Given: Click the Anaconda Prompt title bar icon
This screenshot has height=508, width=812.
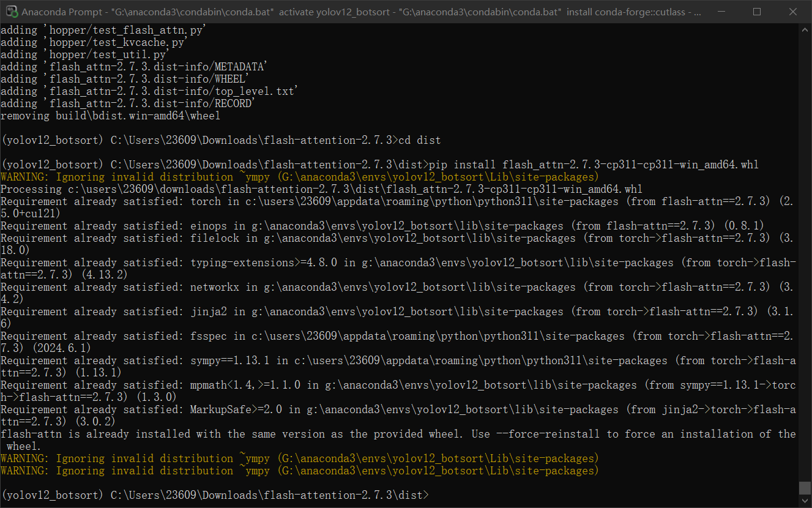Looking at the screenshot, I should tap(13, 11).
